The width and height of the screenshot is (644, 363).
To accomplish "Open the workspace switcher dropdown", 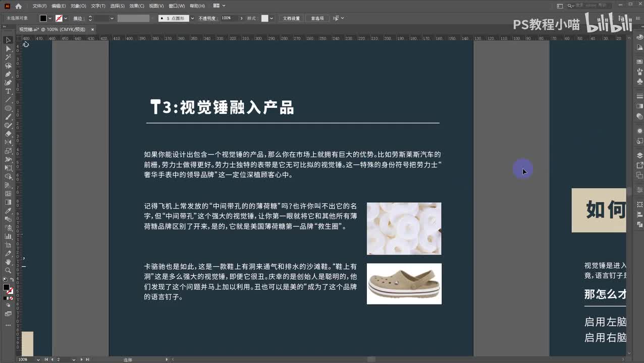I will (220, 6).
